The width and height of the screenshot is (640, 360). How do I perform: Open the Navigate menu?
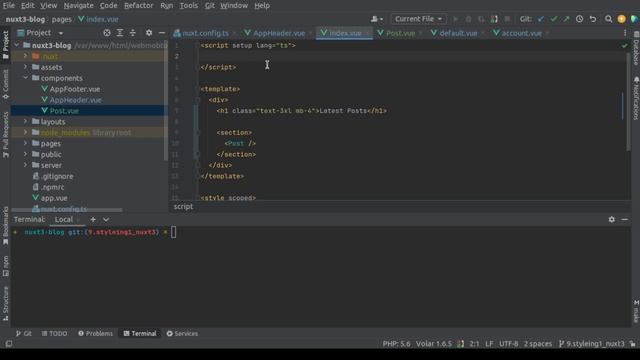pos(78,6)
